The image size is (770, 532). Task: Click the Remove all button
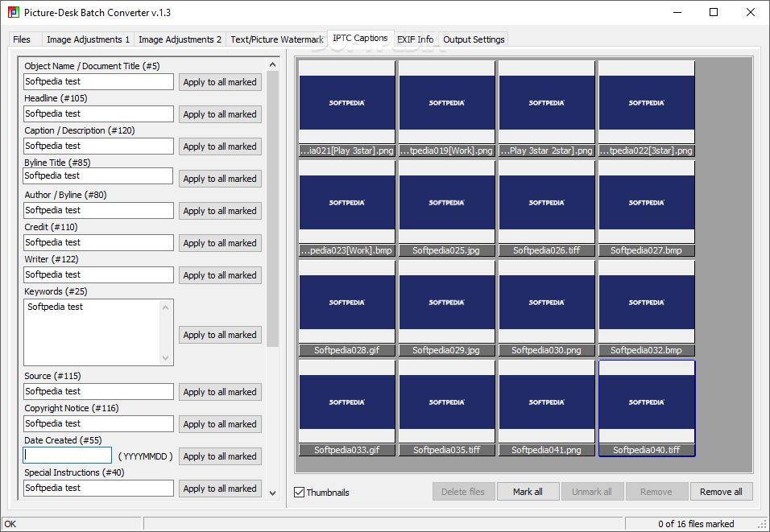[x=721, y=492]
